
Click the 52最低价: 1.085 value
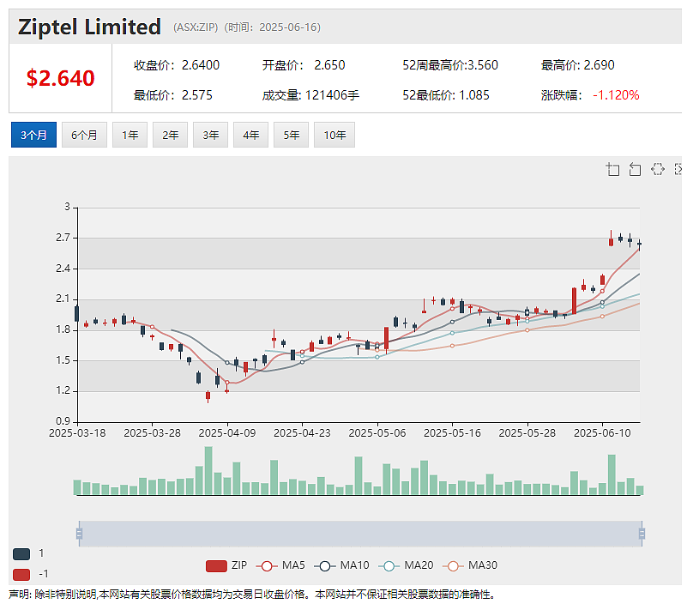point(445,95)
